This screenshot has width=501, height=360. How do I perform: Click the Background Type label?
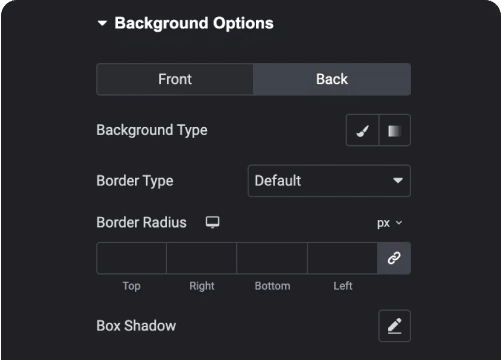click(x=152, y=130)
